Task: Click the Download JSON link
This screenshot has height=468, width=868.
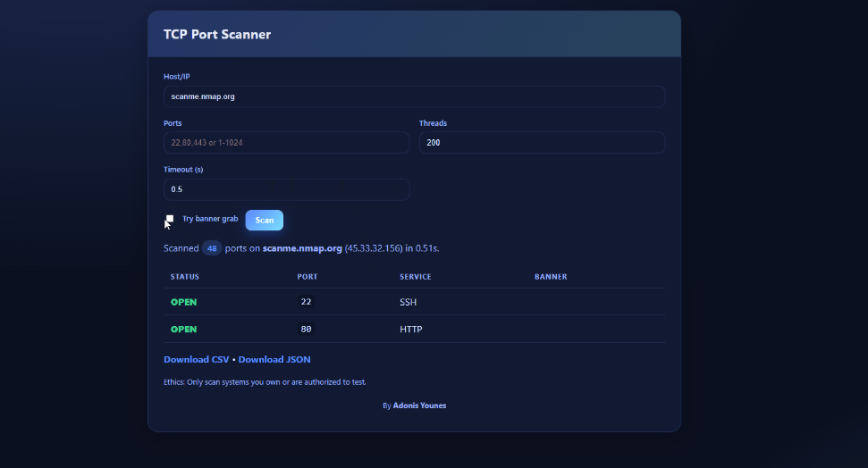Action: [274, 360]
